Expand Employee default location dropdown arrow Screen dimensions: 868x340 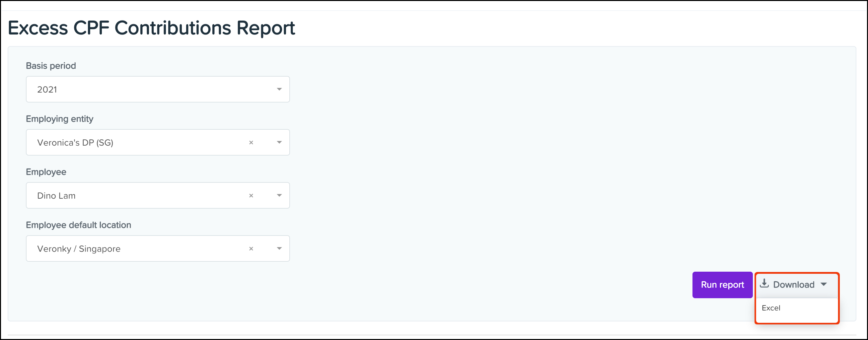279,248
